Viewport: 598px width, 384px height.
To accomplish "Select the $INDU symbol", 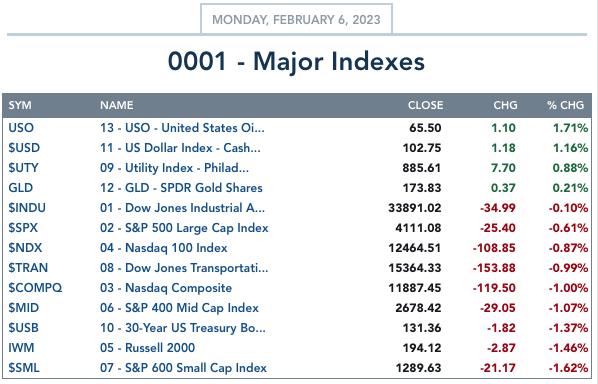I will click(x=27, y=208).
